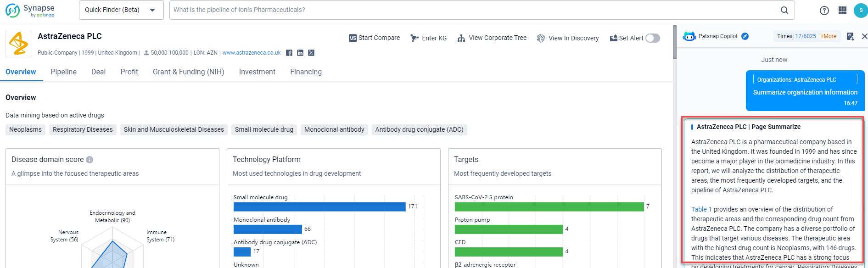This screenshot has width=868, height=268.
Task: Click the Copilot save conversation icon
Action: (850, 36)
